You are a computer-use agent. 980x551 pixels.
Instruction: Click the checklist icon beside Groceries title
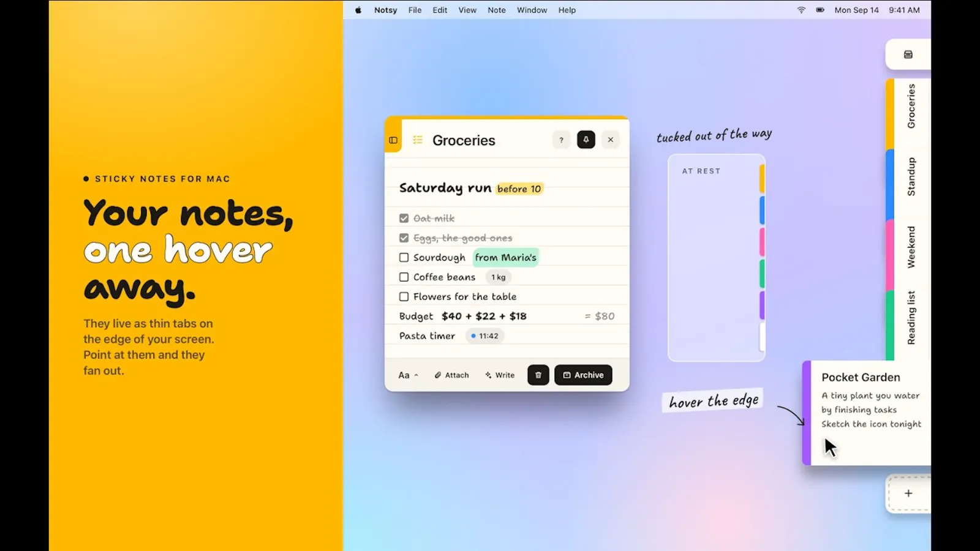418,140
